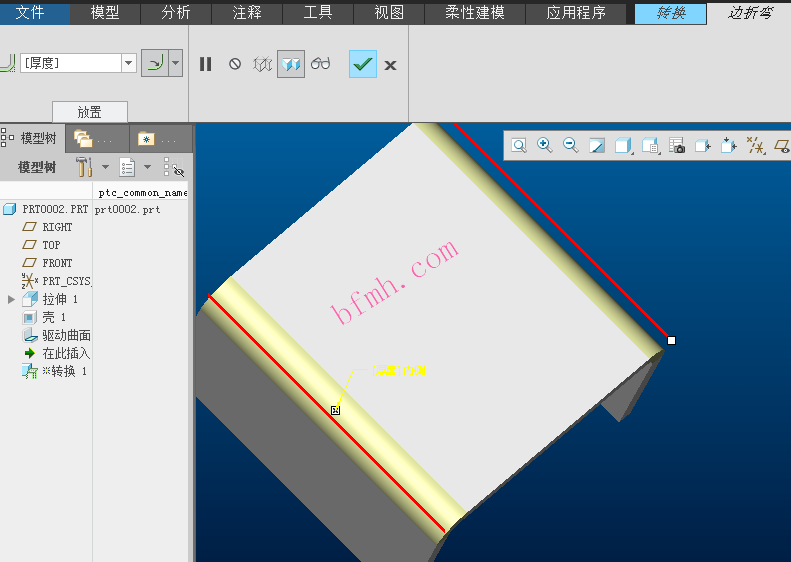Open the display style cube icon

[624, 146]
